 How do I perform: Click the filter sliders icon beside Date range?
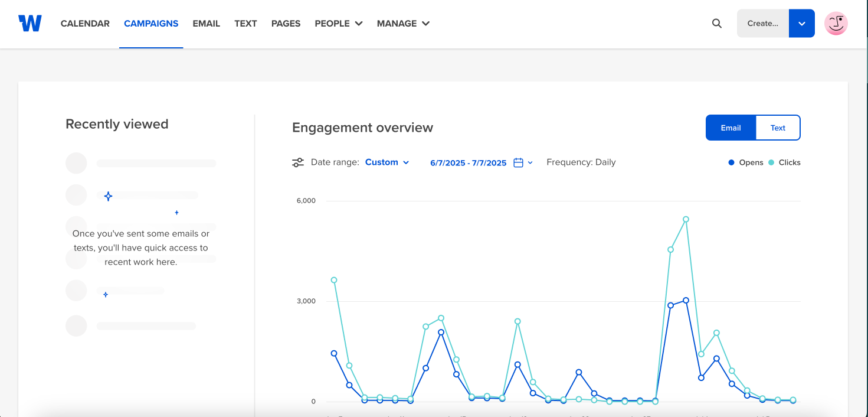pyautogui.click(x=298, y=162)
